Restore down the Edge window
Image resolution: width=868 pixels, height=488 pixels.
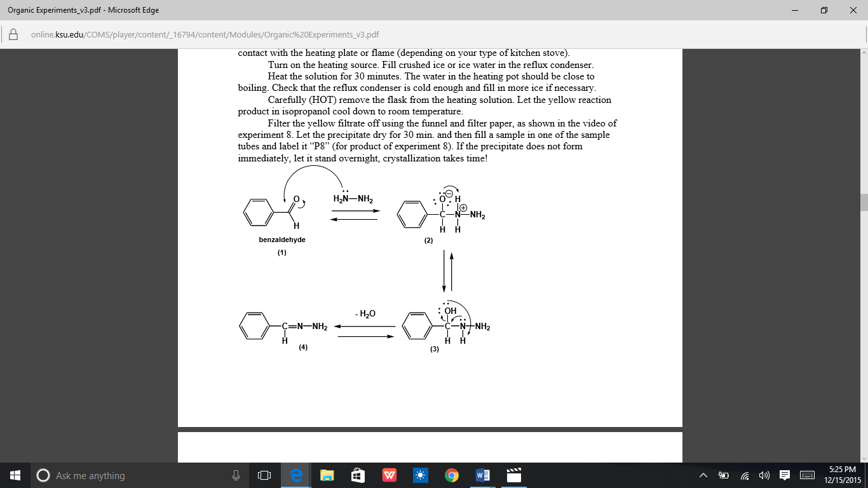pos(824,10)
